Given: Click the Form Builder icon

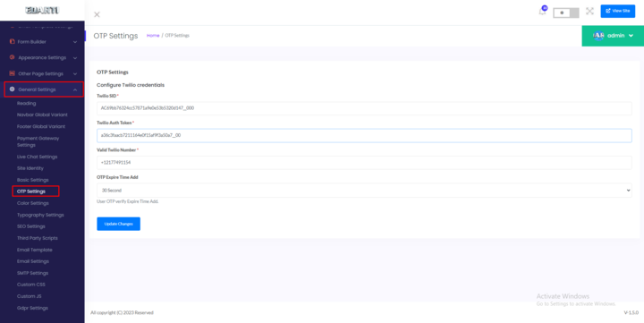Looking at the screenshot, I should (12, 41).
